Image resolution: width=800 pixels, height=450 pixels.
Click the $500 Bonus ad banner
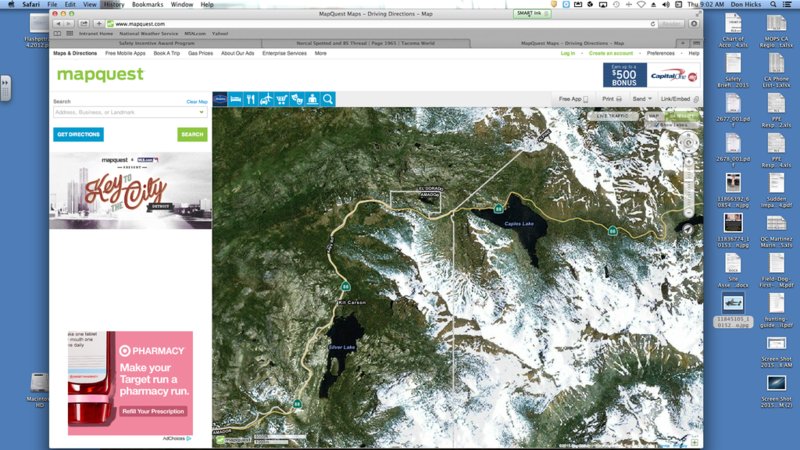coord(625,75)
